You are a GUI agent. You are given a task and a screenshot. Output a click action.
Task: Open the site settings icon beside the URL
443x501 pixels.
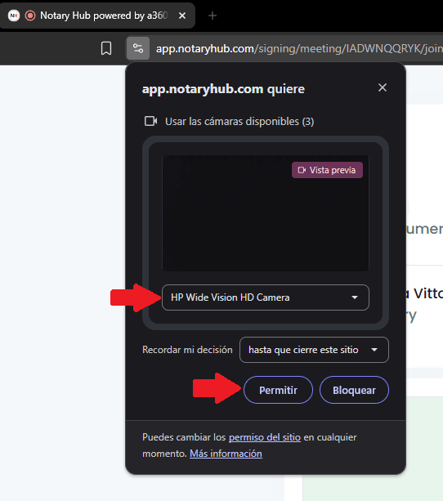pyautogui.click(x=138, y=48)
